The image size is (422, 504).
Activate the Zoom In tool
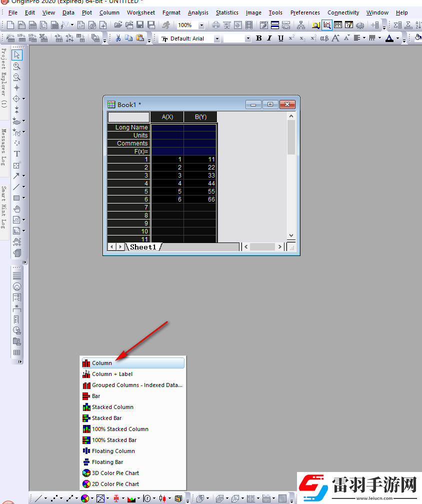point(17,66)
